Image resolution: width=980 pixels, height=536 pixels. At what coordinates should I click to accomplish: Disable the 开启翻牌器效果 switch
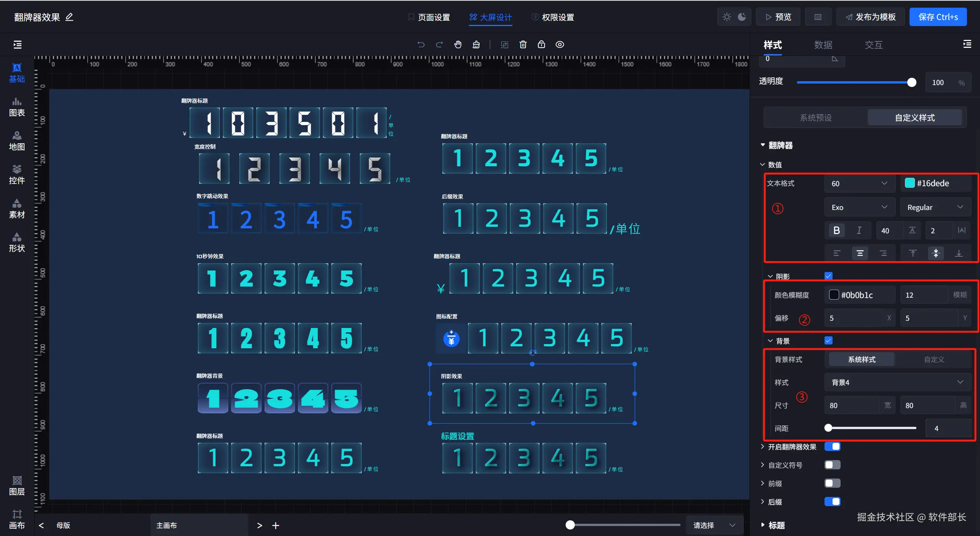point(832,447)
